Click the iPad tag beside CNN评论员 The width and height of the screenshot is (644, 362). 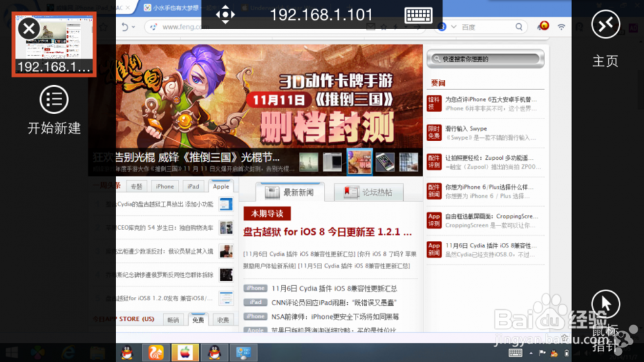click(256, 302)
